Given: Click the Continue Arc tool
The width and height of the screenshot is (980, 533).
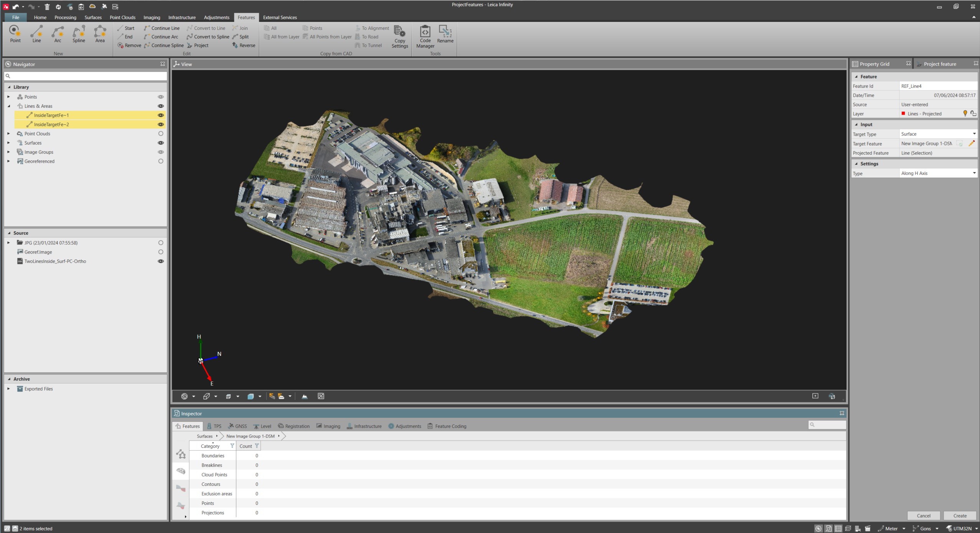Looking at the screenshot, I should point(161,37).
